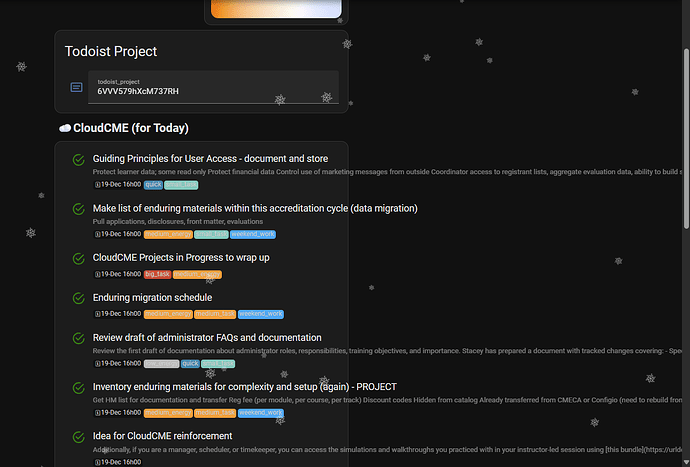Mark Idea for CloudCME reinforcement as complete
Screen dimensions: 690x467
[x=78, y=437]
